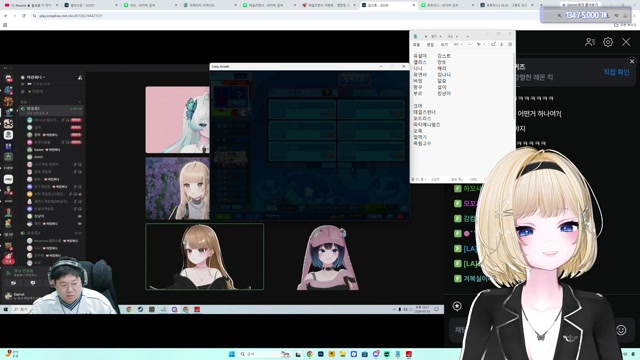Select 족림고수 line in Notepad
Viewport: 640px width, 360px height.
(422, 143)
